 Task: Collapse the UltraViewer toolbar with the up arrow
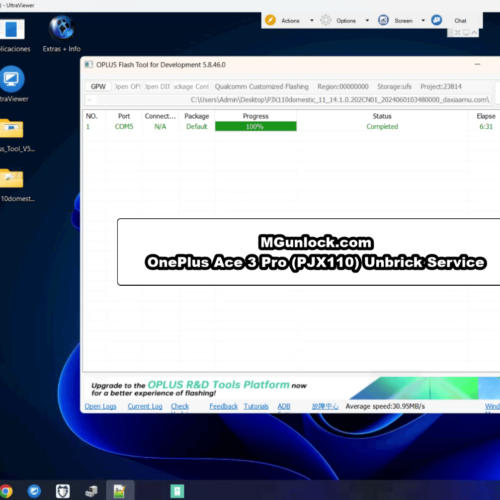click(x=474, y=32)
